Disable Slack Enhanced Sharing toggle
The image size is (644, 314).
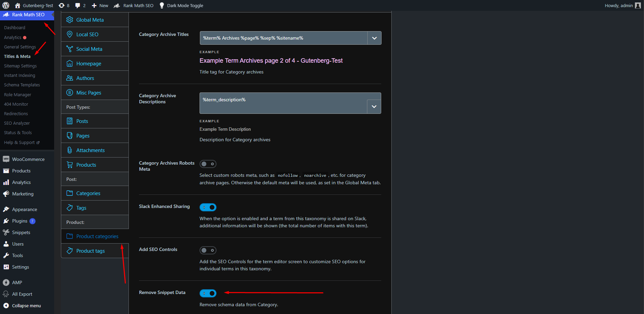(x=208, y=207)
